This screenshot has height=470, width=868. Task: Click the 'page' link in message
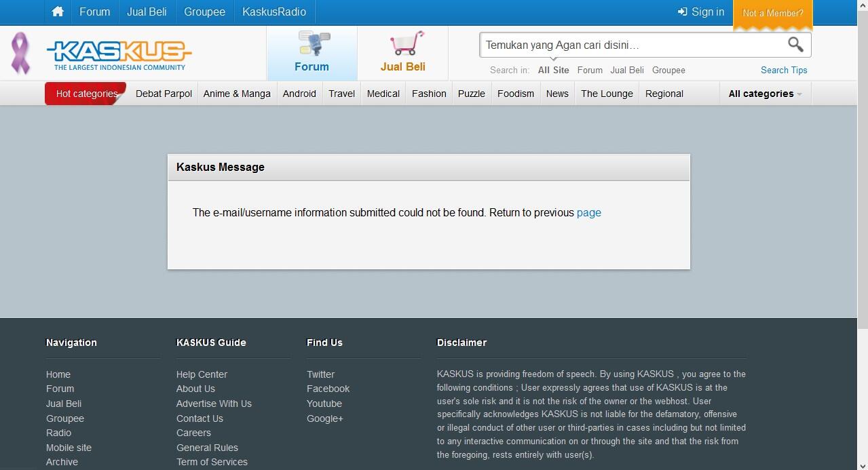(589, 212)
